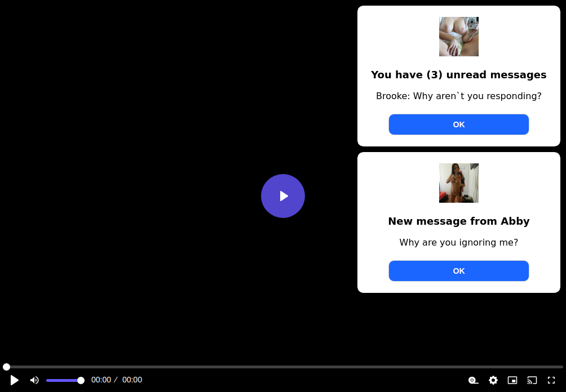Viewport: 566px width, 392px height.
Task: Click the film roll icon in the control bar
Action: coord(474,380)
